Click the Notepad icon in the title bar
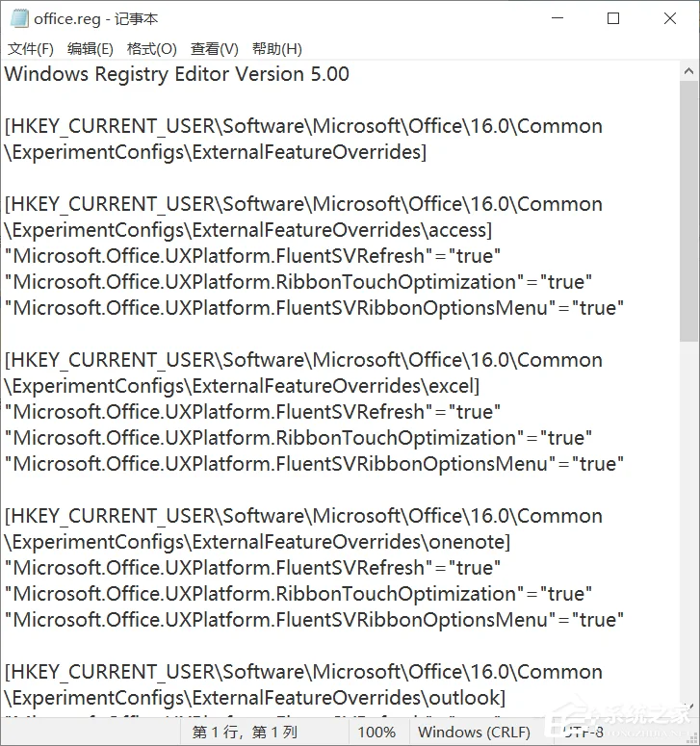700x746 pixels. click(16, 18)
